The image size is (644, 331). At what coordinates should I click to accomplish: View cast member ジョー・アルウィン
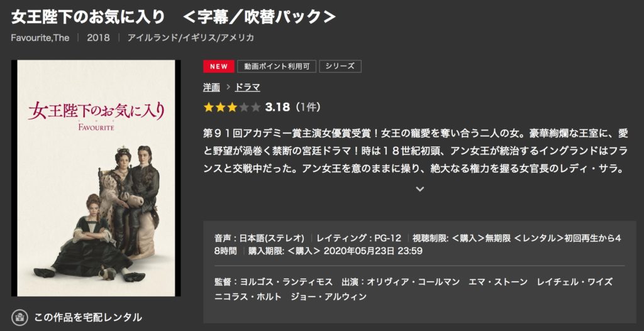[x=328, y=296]
